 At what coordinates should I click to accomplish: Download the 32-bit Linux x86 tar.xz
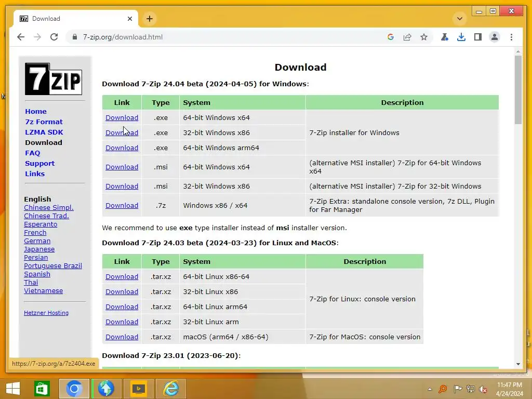[x=122, y=292]
